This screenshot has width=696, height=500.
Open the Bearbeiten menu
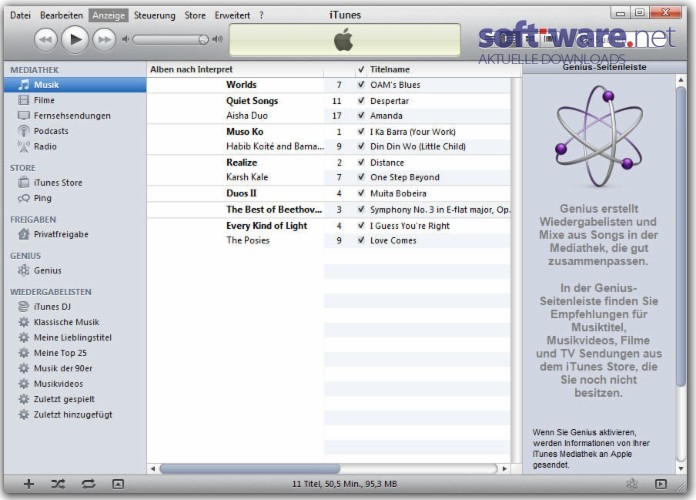[x=61, y=15]
